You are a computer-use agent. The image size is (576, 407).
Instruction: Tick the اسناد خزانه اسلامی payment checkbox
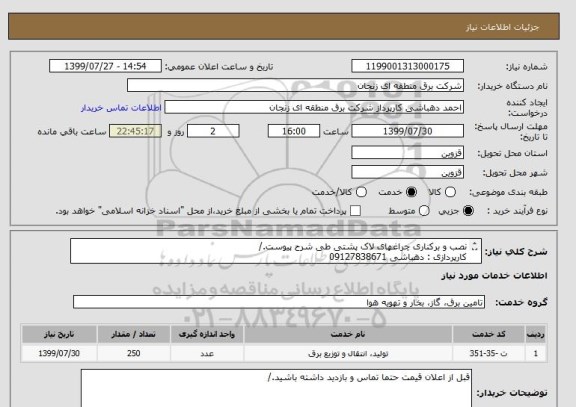[355, 211]
